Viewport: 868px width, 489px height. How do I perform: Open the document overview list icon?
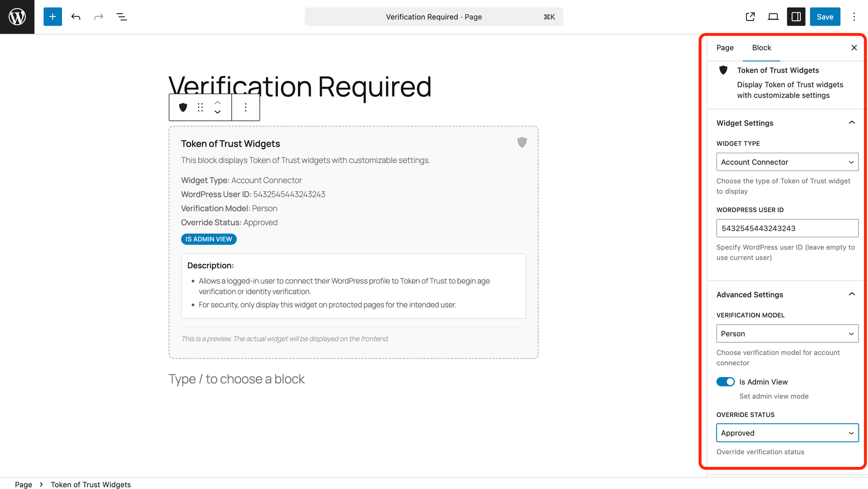tap(122, 17)
